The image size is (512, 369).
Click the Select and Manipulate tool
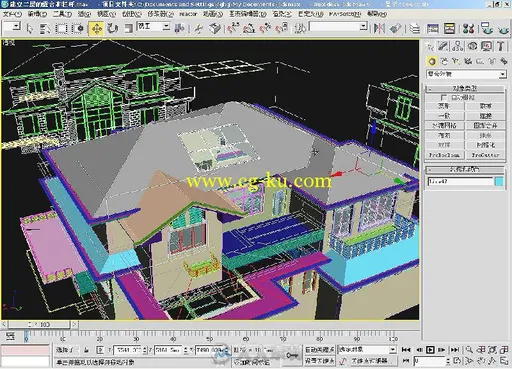click(x=199, y=29)
